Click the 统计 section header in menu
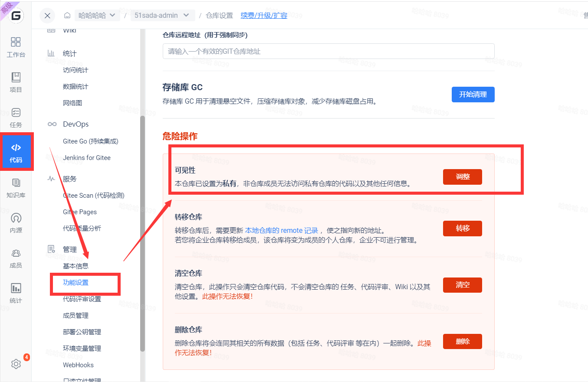 [x=69, y=54]
